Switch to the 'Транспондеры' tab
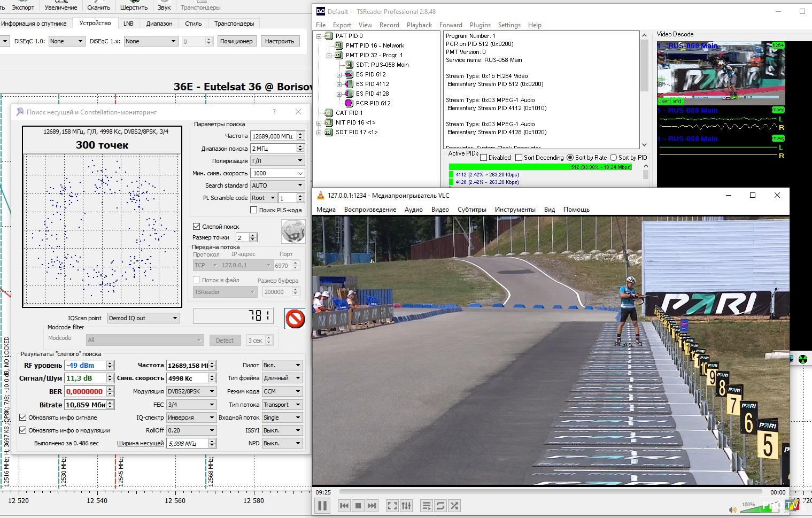812x518 pixels. (x=234, y=24)
